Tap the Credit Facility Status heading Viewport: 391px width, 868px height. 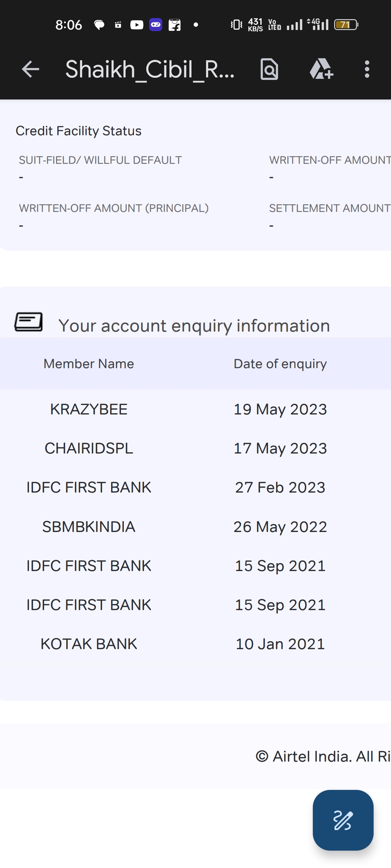point(79,131)
